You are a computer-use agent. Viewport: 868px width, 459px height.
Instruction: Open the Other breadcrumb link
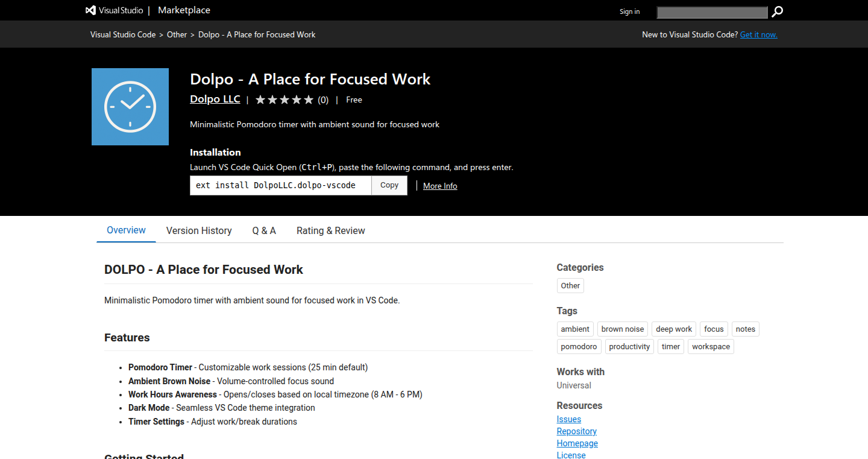point(177,34)
